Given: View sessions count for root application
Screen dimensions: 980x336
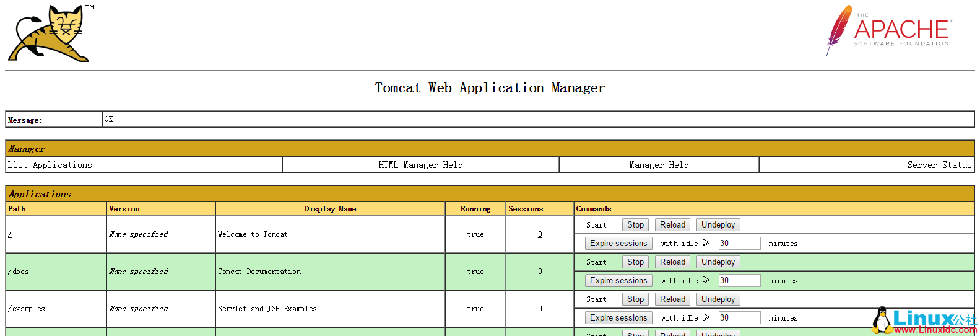Looking at the screenshot, I should [x=540, y=234].
